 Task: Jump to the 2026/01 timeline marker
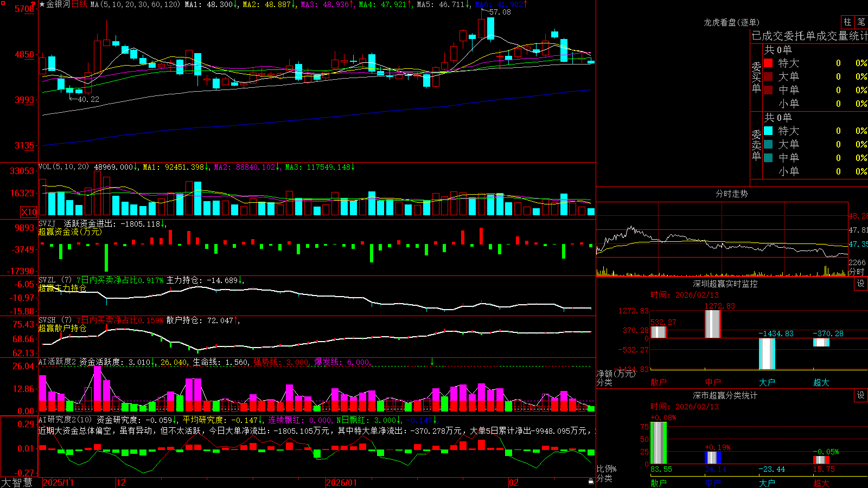342,483
